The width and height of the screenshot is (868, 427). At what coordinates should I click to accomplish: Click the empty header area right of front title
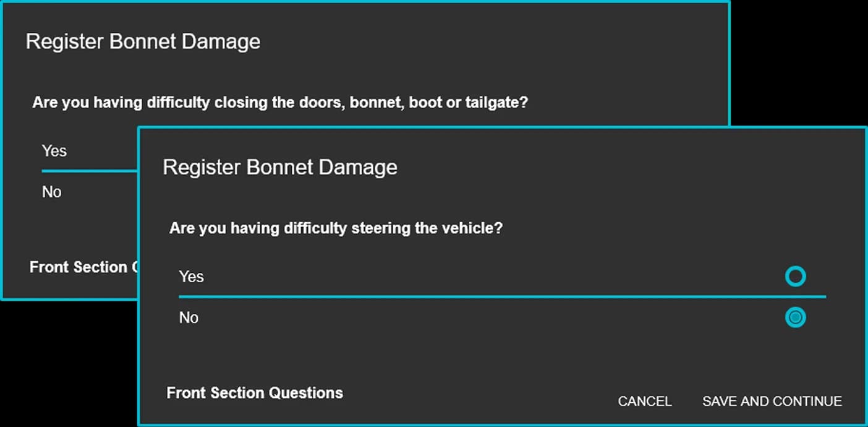click(618, 167)
